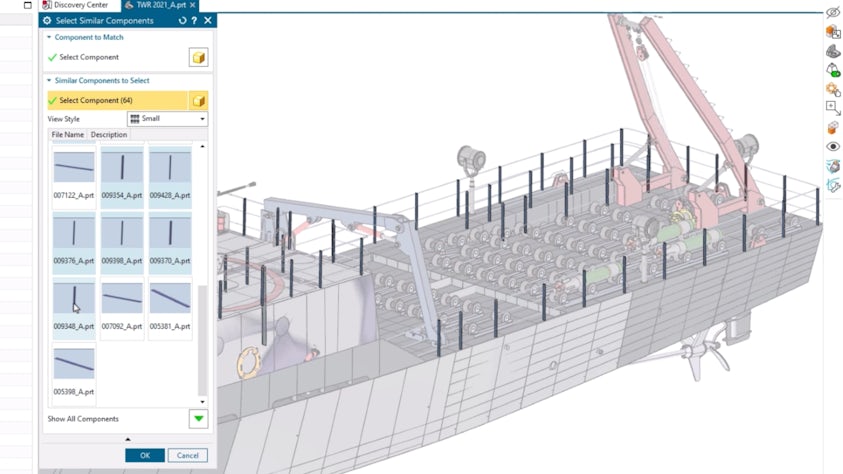The width and height of the screenshot is (843, 474).
Task: Open the View Style dropdown
Action: (168, 119)
